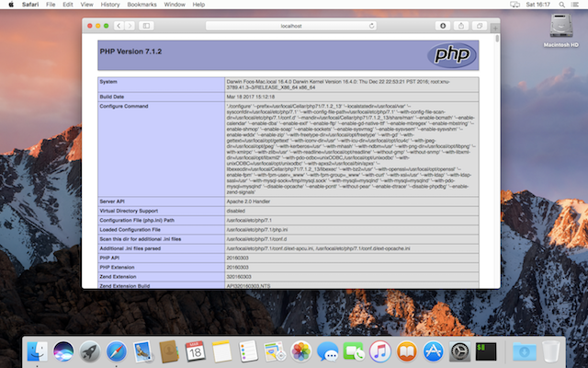This screenshot has height=368, width=588.
Task: Click the 'Server API' row label
Action: [x=112, y=201]
